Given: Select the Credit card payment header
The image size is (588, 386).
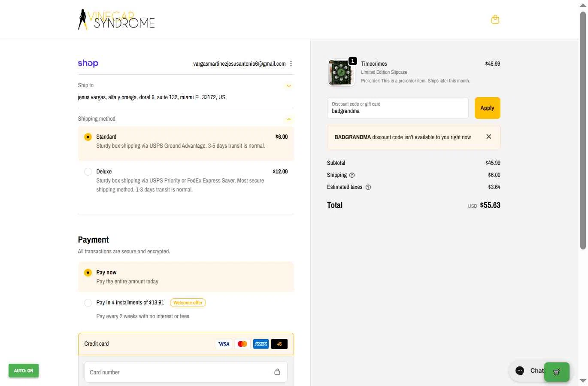Looking at the screenshot, I should click(186, 344).
